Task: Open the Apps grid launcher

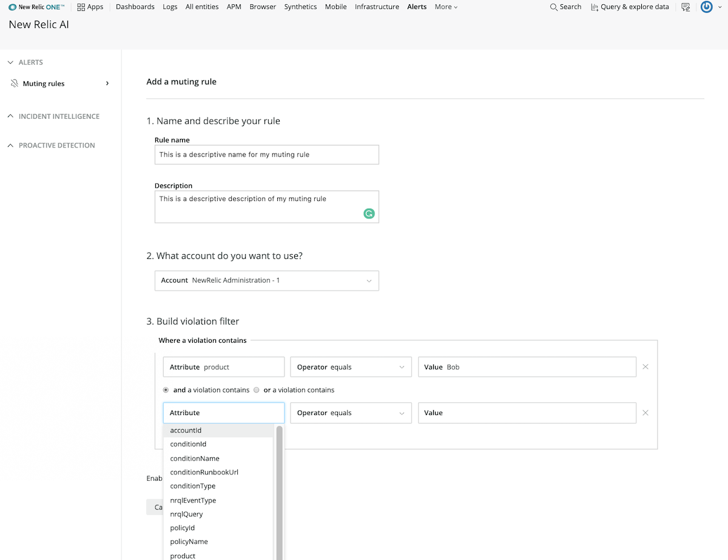Action: coord(90,7)
